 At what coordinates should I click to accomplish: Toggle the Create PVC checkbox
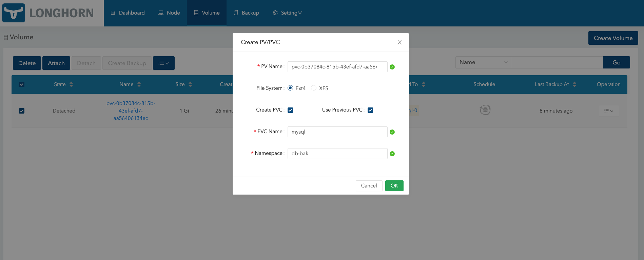pyautogui.click(x=290, y=110)
